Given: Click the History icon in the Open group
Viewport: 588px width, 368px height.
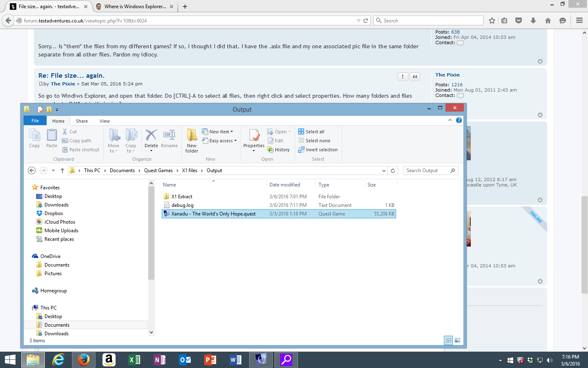Looking at the screenshot, I should pos(279,150).
